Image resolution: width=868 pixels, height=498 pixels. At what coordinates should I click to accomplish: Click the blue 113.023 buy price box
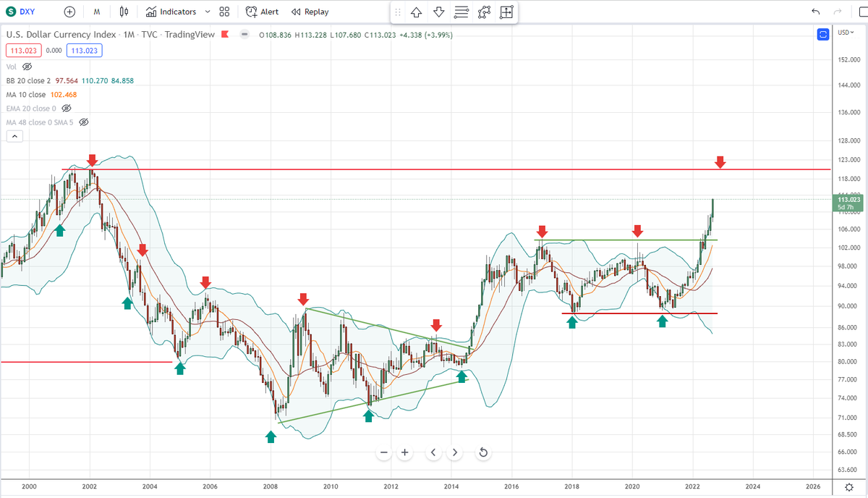pyautogui.click(x=83, y=50)
